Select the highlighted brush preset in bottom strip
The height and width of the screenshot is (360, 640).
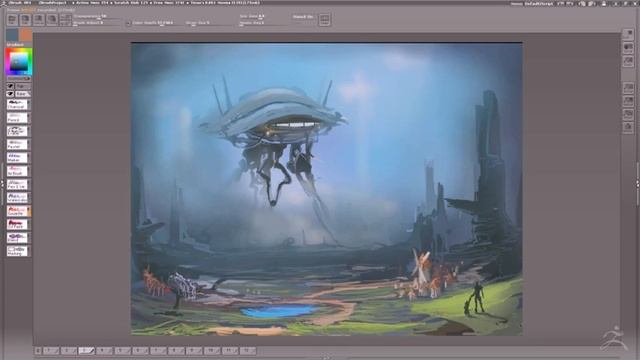(87, 351)
